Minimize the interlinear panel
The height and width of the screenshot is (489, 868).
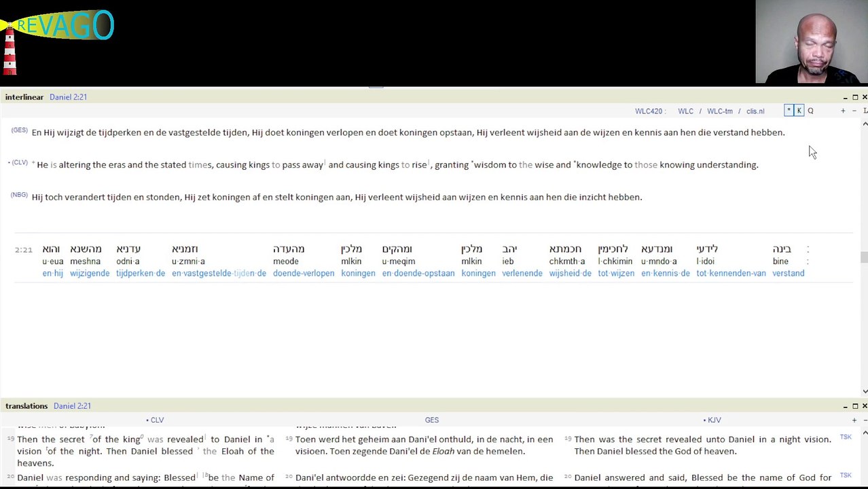[845, 97]
